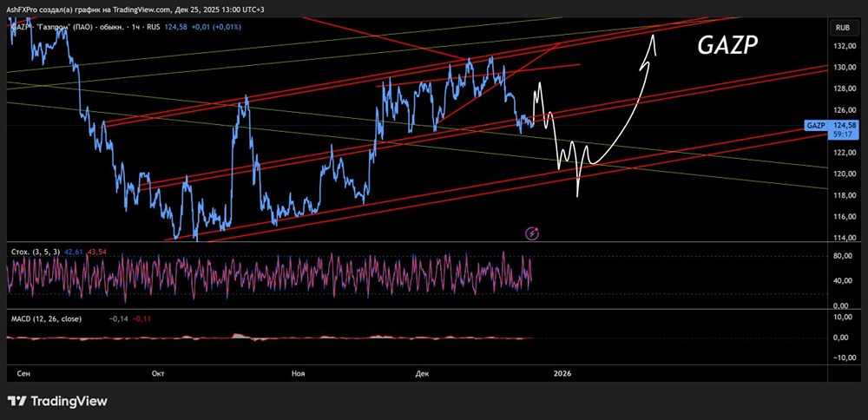
Task: Click the Дек label on time axis
Action: point(422,374)
